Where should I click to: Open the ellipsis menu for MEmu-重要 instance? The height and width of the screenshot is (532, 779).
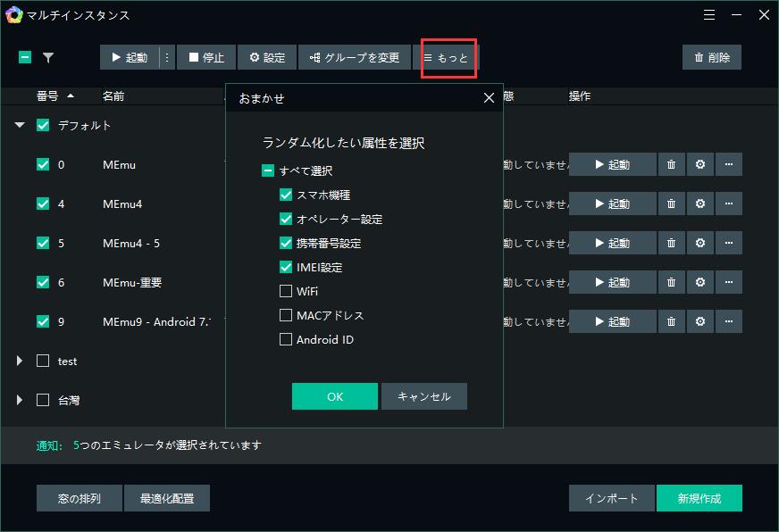pos(729,282)
